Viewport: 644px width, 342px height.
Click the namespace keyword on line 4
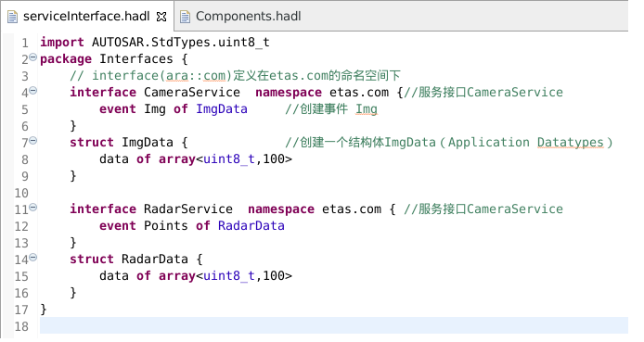tap(289, 93)
